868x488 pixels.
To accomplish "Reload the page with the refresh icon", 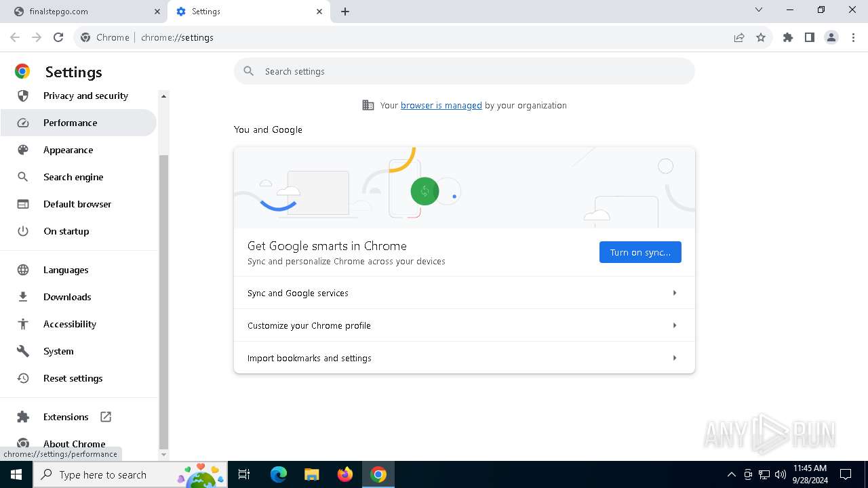I will click(x=58, y=37).
